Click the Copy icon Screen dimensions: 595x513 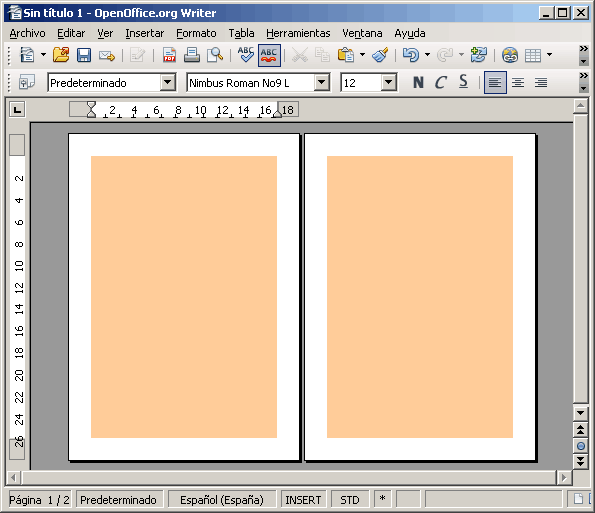[323, 55]
